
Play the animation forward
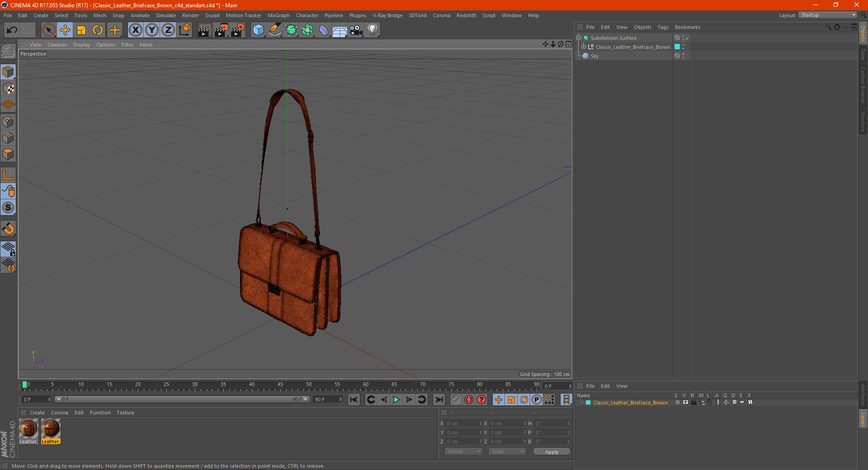click(396, 399)
